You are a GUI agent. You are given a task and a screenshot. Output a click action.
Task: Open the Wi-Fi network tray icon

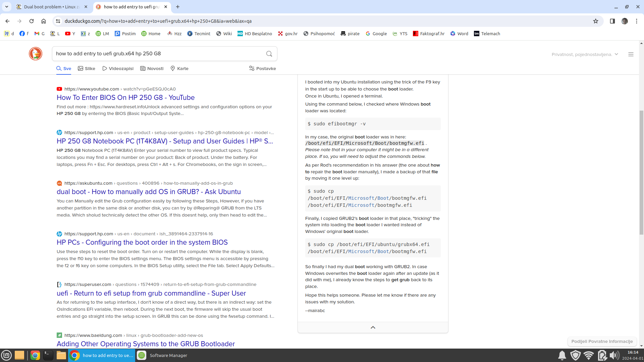[589, 355]
